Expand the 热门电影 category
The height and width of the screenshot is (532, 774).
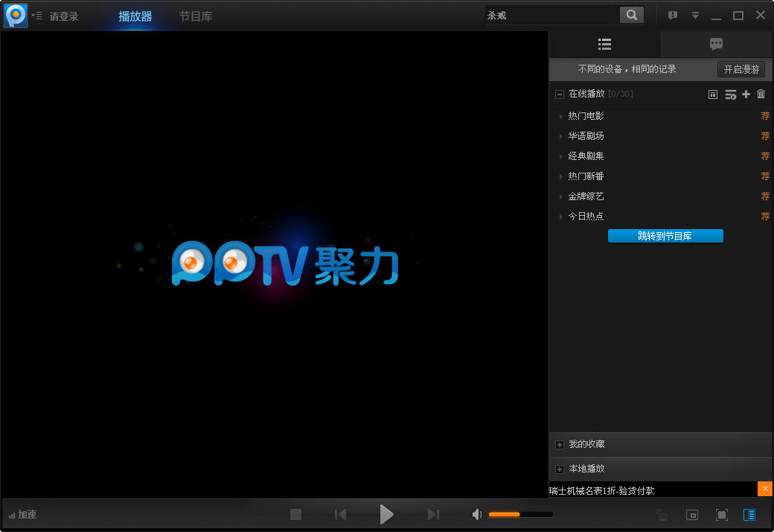click(561, 116)
